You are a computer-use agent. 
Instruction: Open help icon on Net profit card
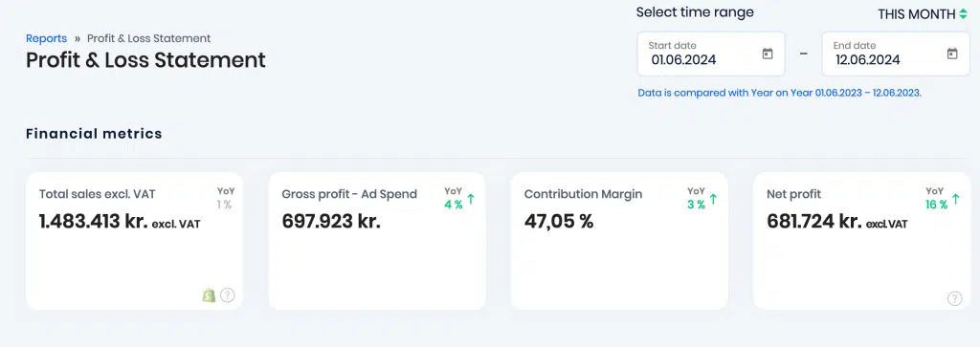point(955,298)
